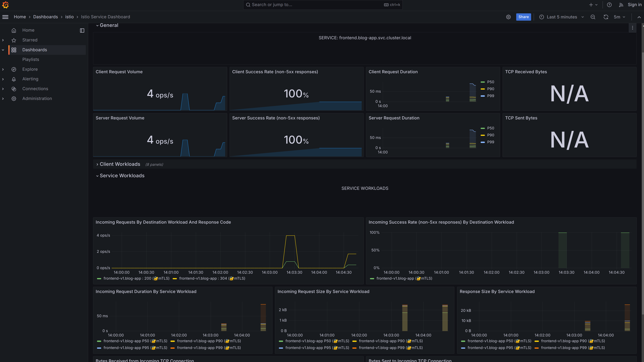Click the P90 yellow legend color swatch
This screenshot has height=362, width=644.
pos(483,89)
